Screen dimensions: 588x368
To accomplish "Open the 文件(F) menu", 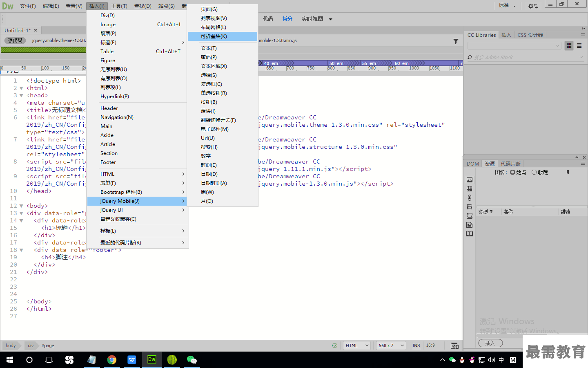I will 28,6.
